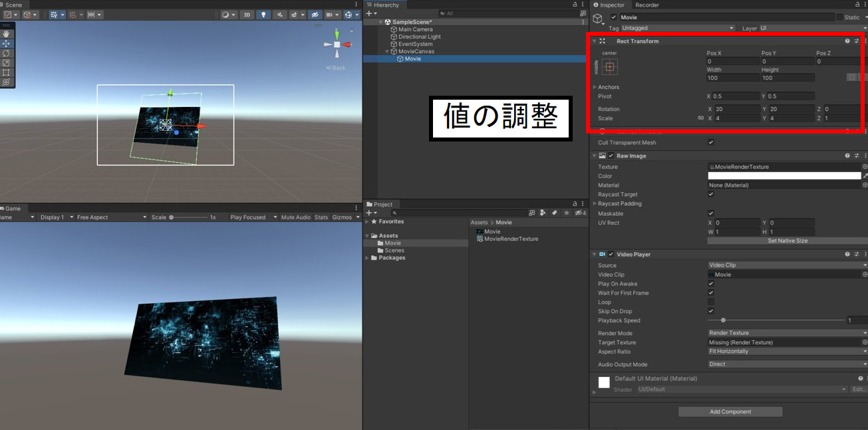The height and width of the screenshot is (430, 868).
Task: Switch Scene view to 2D mode
Action: point(247,15)
